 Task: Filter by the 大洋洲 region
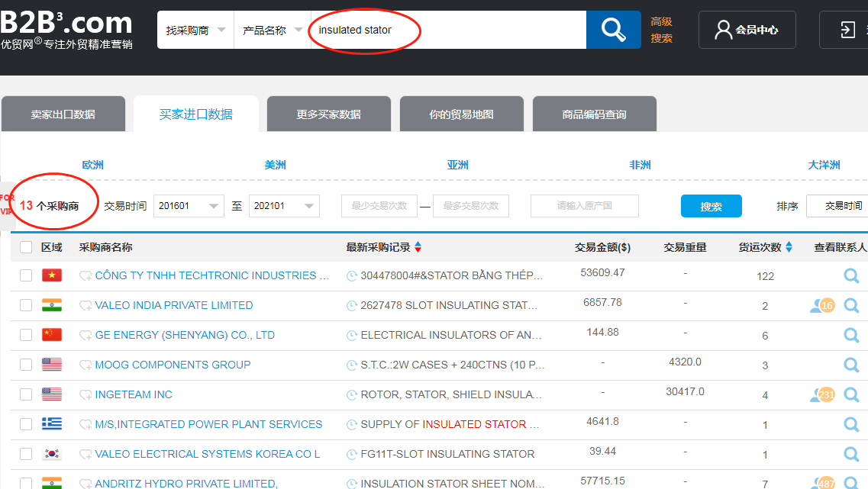click(x=824, y=165)
